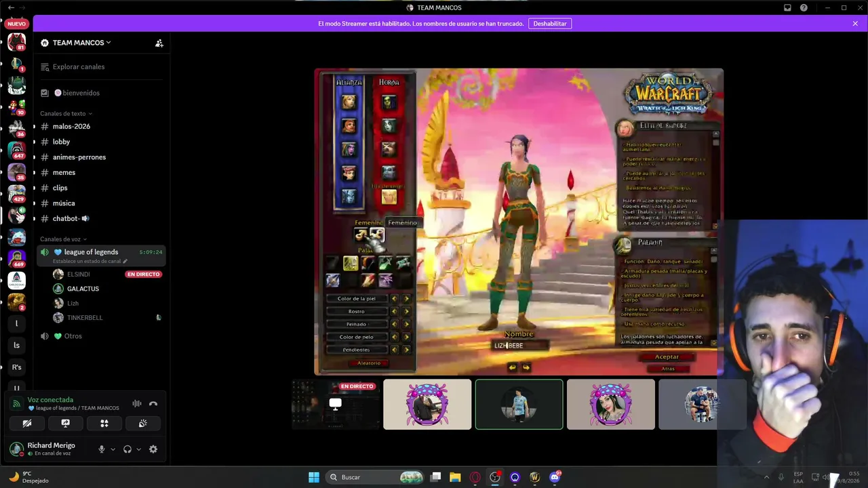Open noise suppression options next to Voz conectada

pos(137,403)
